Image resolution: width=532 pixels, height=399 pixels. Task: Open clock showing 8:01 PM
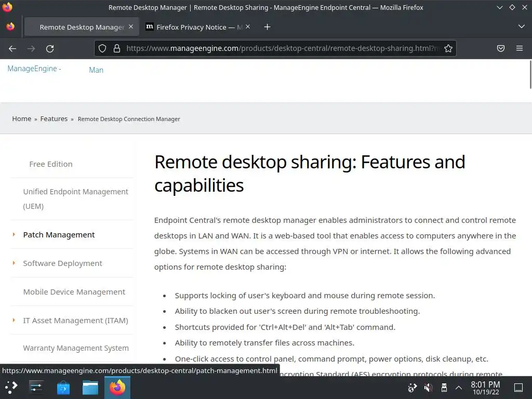click(486, 388)
